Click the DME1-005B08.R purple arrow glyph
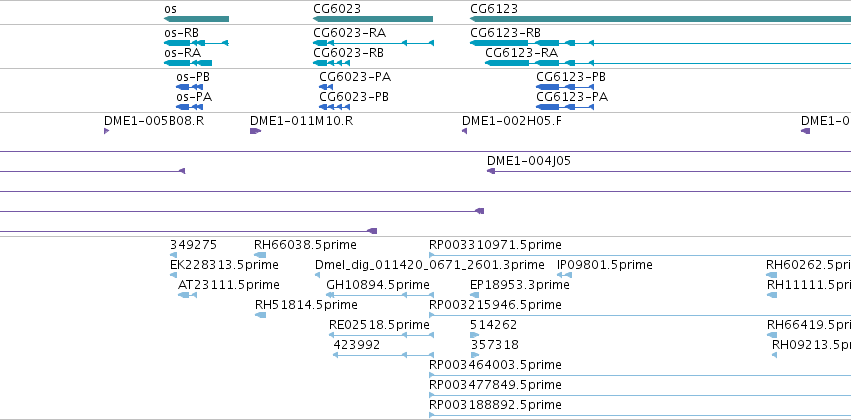The height and width of the screenshot is (420, 851). click(106, 131)
